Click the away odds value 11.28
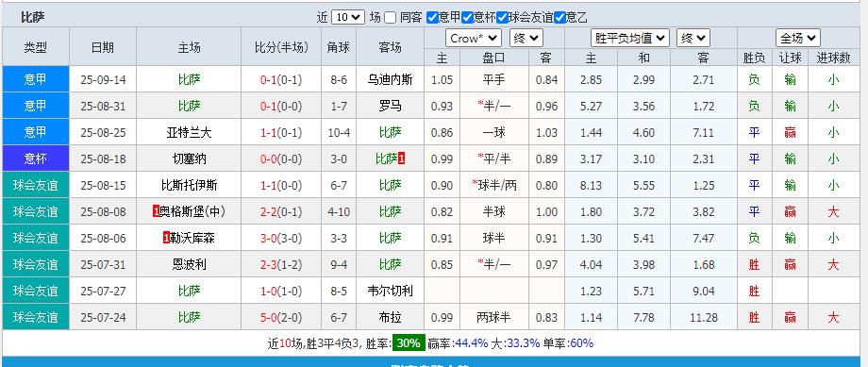868x367 pixels. point(704,318)
